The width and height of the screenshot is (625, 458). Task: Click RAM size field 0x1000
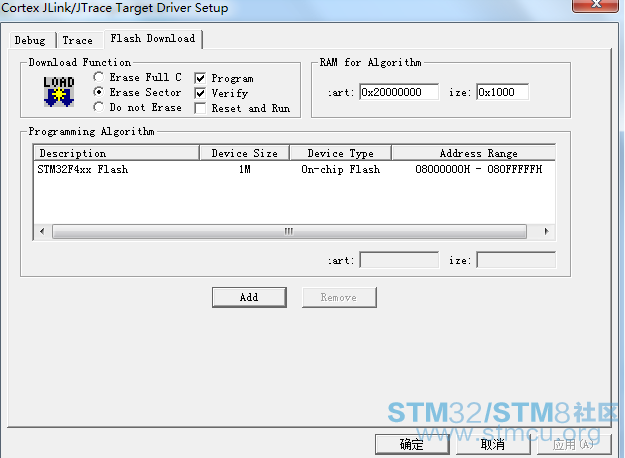tap(503, 92)
